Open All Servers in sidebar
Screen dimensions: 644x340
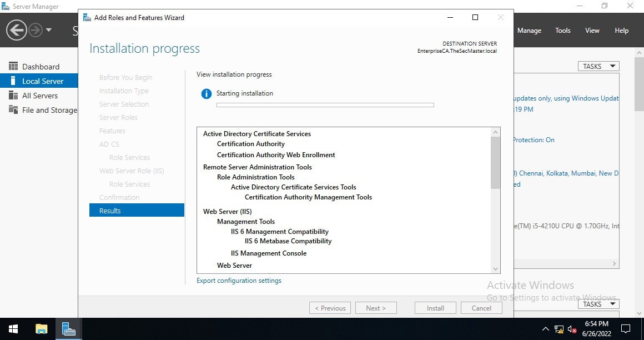40,96
